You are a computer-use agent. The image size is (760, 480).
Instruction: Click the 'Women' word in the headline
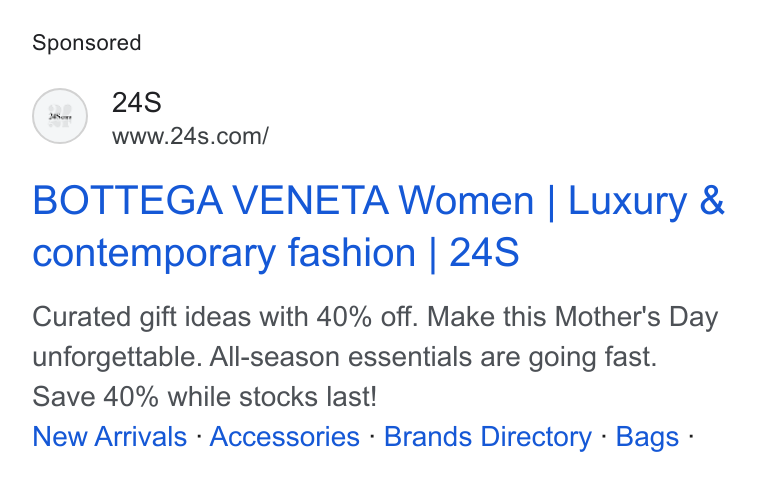tap(466, 201)
